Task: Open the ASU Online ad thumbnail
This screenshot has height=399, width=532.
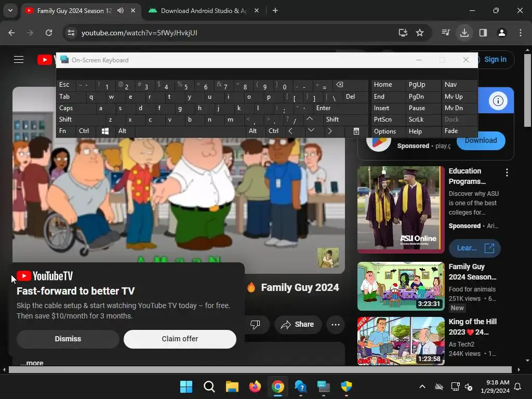Action: click(401, 209)
